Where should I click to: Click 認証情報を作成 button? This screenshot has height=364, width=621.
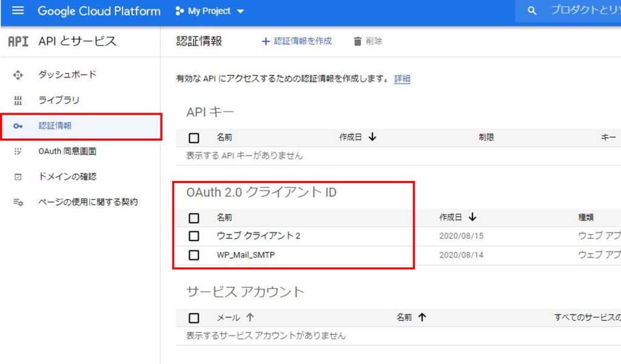297,41
